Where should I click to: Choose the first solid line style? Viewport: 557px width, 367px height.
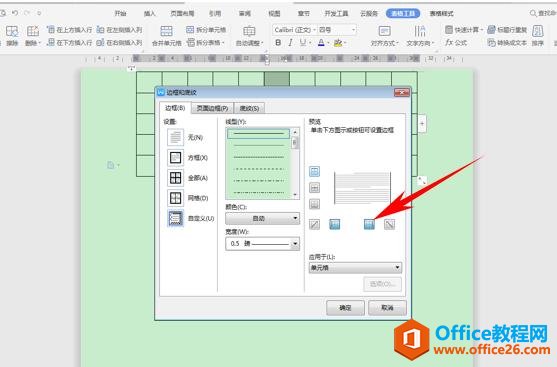pos(259,134)
